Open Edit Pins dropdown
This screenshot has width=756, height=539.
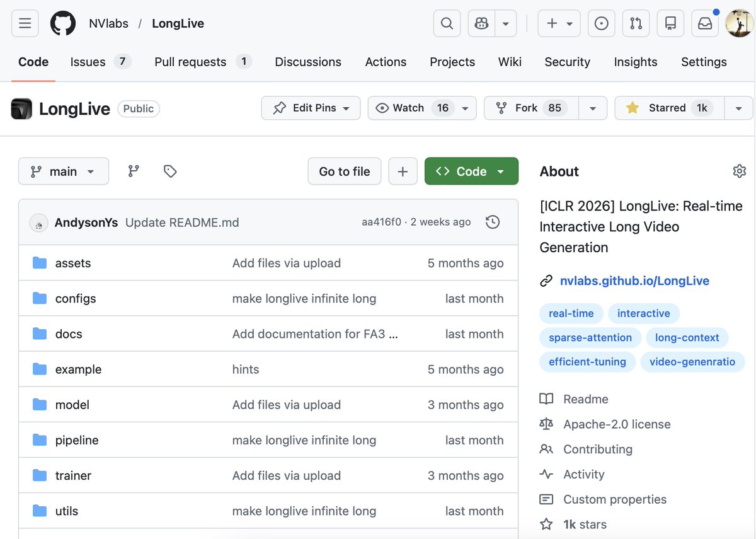(x=311, y=108)
